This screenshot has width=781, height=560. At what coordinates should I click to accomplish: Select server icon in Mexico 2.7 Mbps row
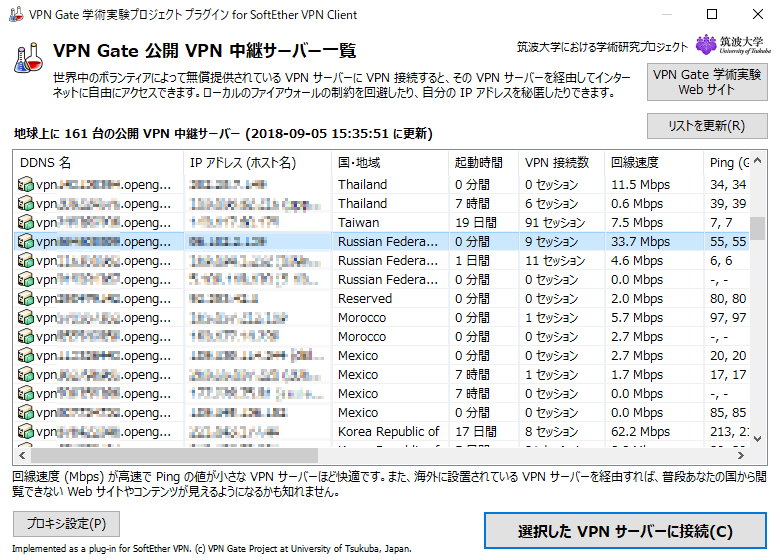(x=25, y=355)
